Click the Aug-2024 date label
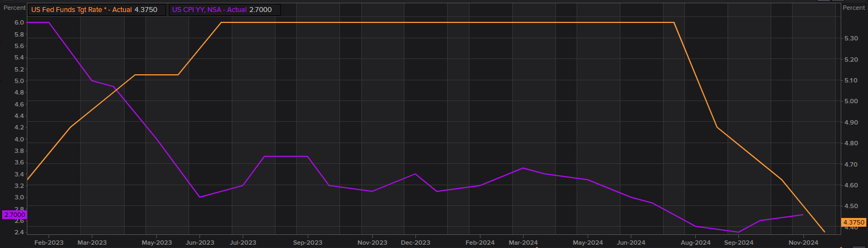 pyautogui.click(x=696, y=243)
